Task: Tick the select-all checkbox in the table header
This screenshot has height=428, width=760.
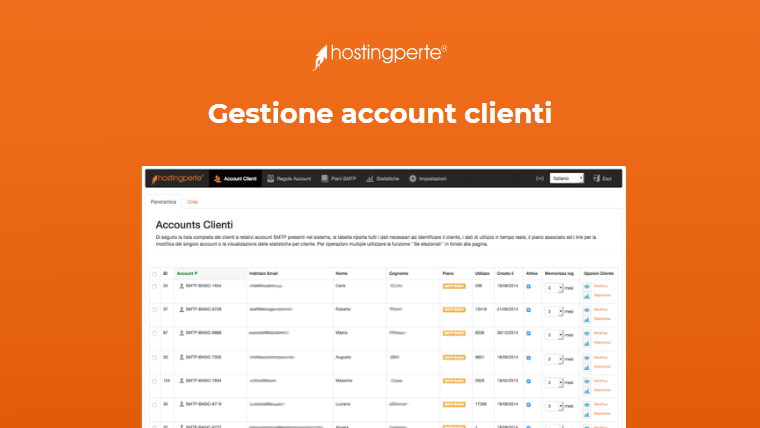Action: [x=154, y=272]
